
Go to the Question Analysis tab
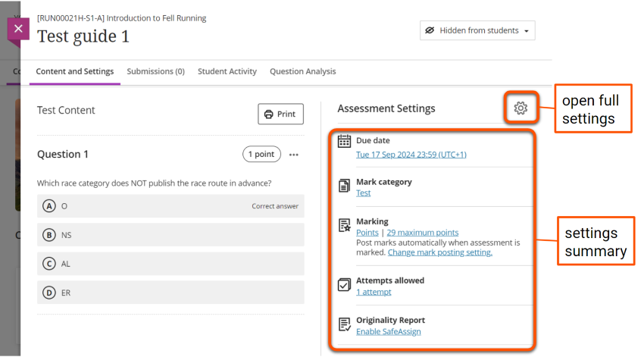click(302, 71)
